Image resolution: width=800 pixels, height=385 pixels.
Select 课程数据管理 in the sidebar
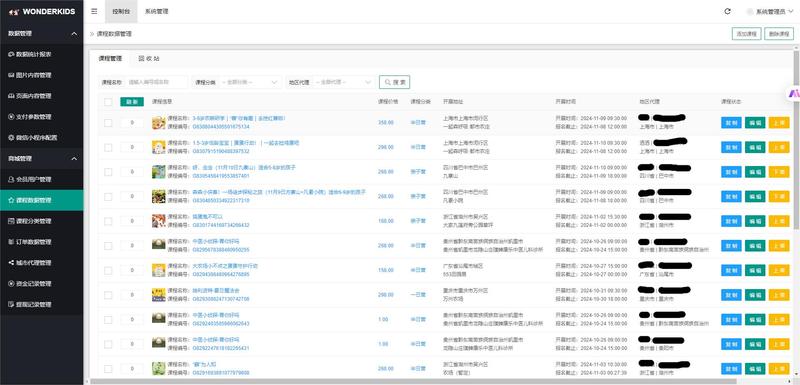[42, 200]
